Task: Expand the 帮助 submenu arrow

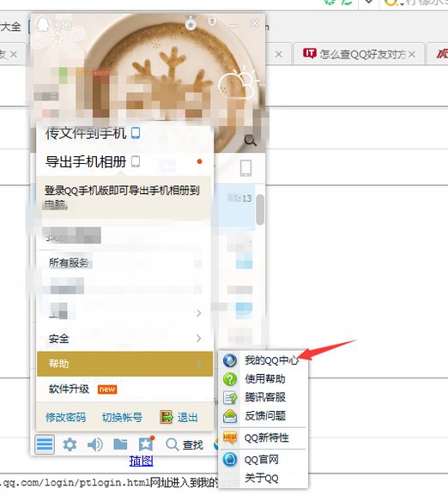Action: click(x=198, y=364)
